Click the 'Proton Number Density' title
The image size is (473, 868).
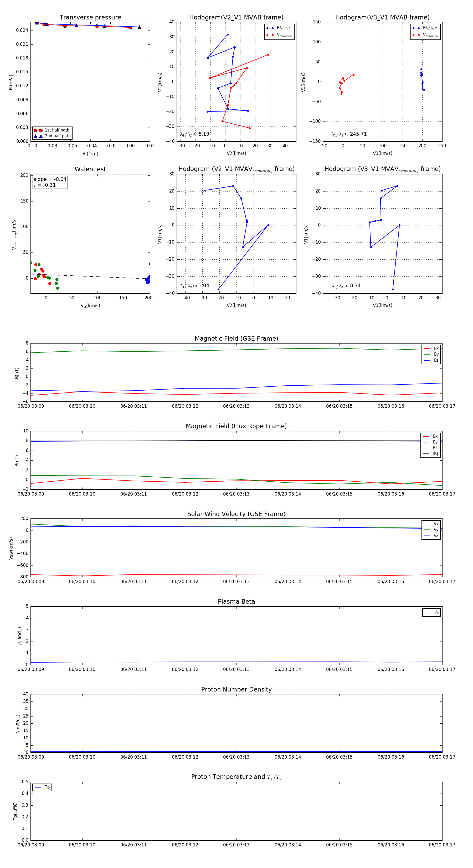(236, 689)
